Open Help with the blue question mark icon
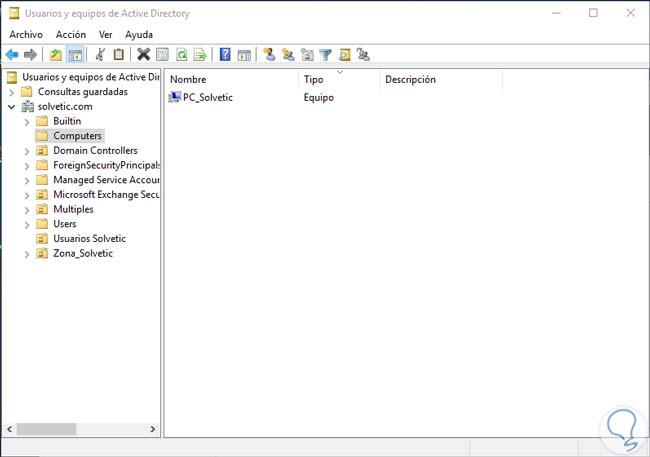650x457 pixels. [225, 54]
